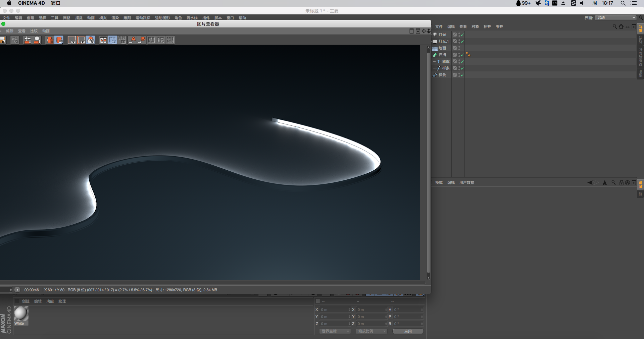This screenshot has height=339, width=644.
Task: Click the AB compare split-view icon
Action: tap(103, 40)
